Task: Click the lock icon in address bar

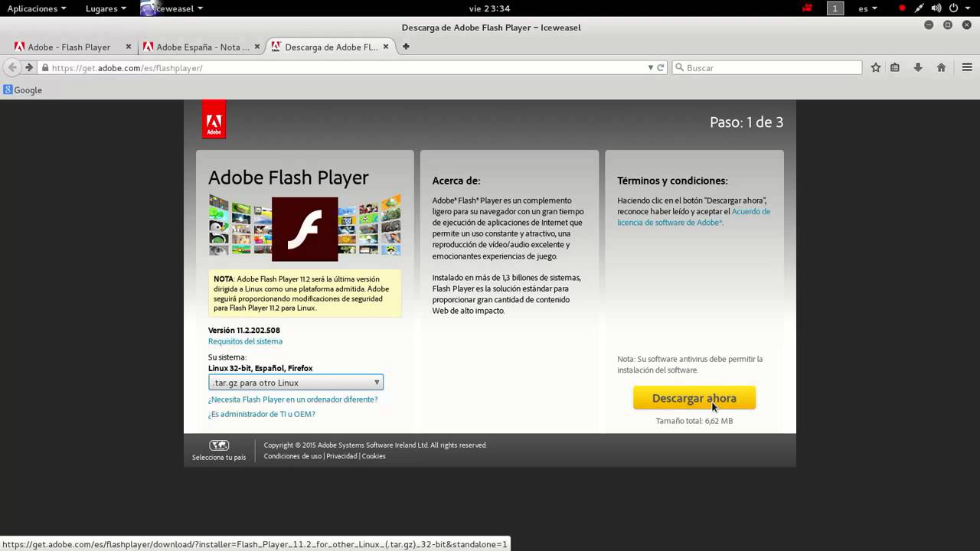Action: [45, 67]
